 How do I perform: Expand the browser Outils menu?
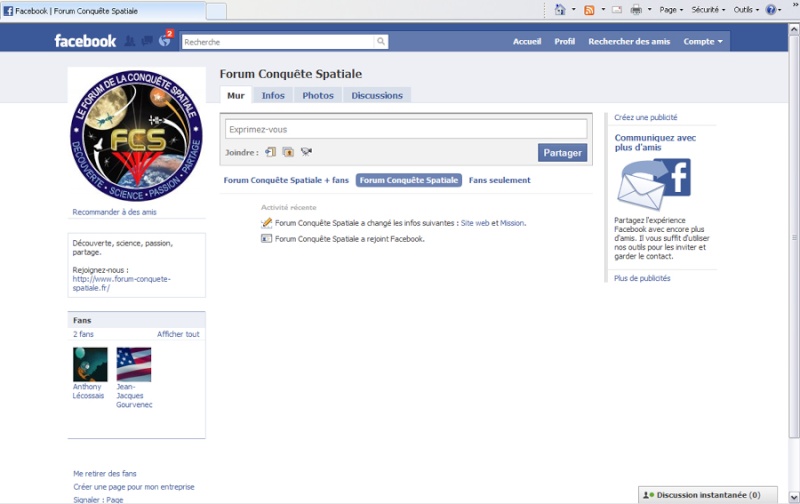pyautogui.click(x=746, y=10)
